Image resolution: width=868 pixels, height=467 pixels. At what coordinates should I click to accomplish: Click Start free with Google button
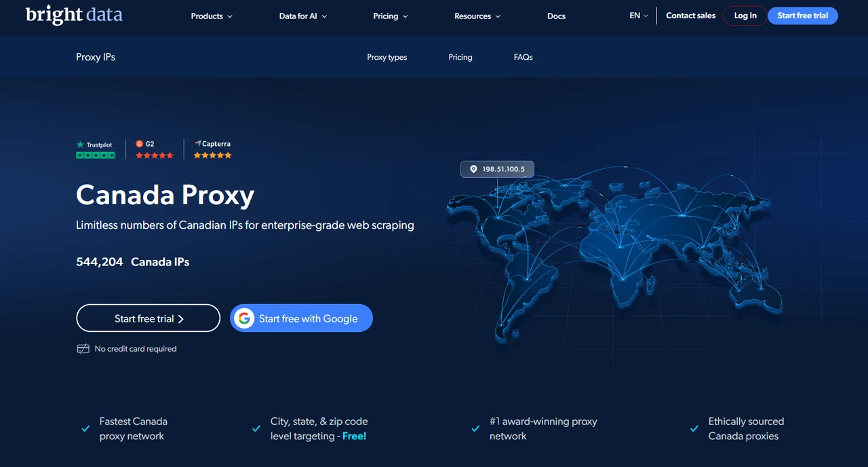click(x=301, y=318)
